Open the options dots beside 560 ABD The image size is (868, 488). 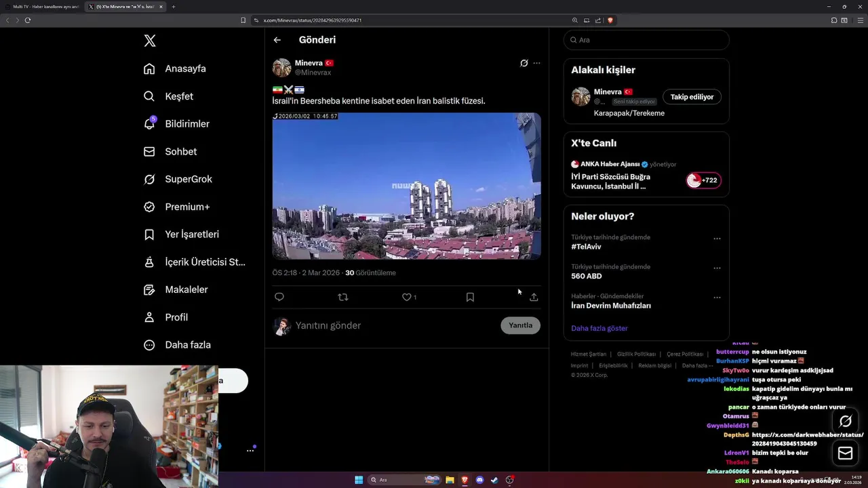(x=717, y=268)
